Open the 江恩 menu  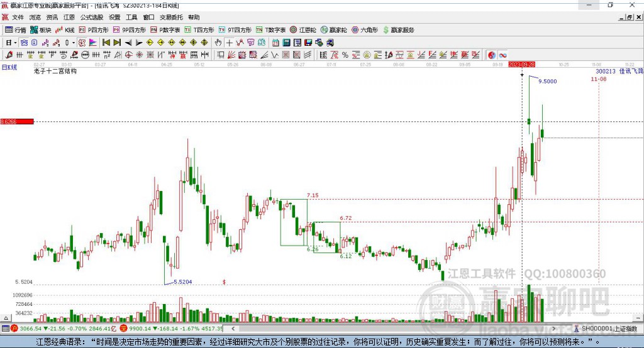pos(69,17)
